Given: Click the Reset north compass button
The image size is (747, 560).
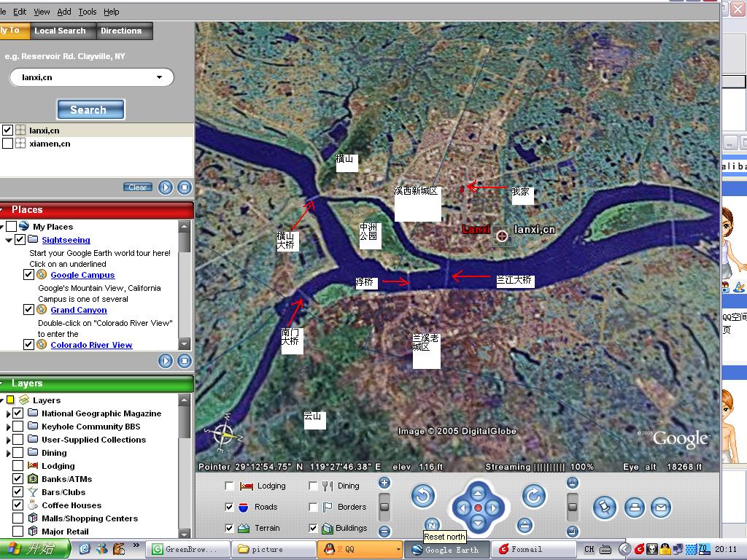Looking at the screenshot, I should click(432, 524).
